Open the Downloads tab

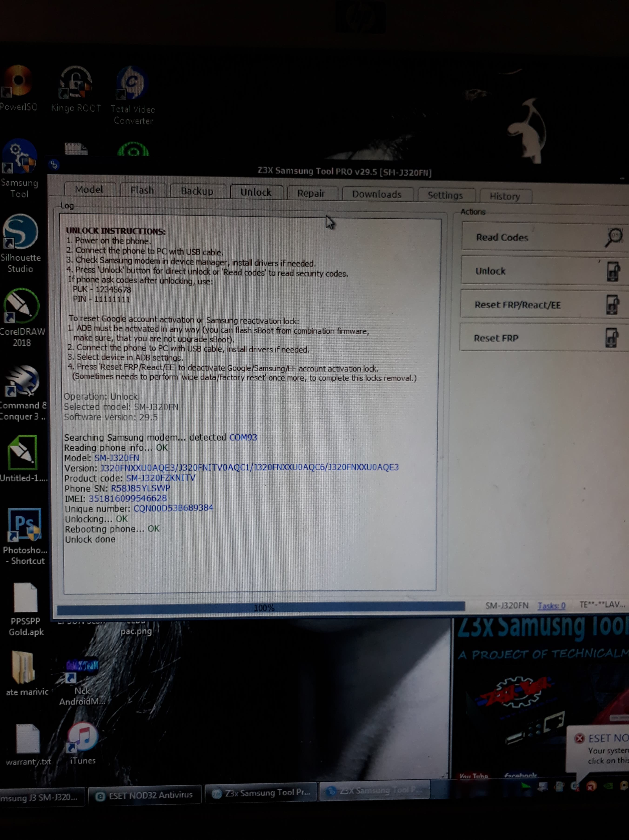[377, 194]
